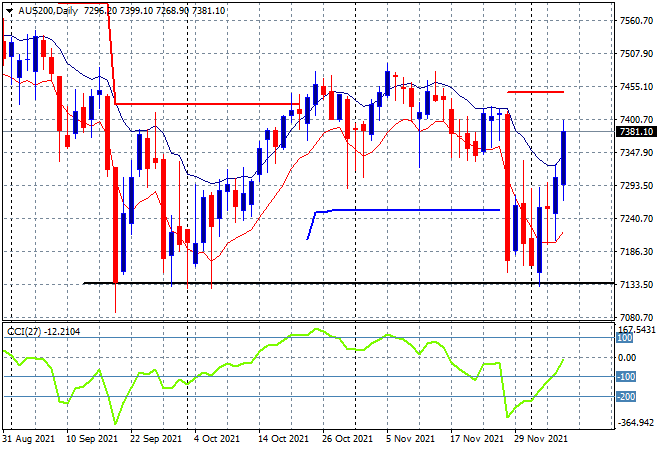Viewport: 660px width, 450px height.
Task: Select the latest blue candlestick at chart's right
Action: coord(563,158)
